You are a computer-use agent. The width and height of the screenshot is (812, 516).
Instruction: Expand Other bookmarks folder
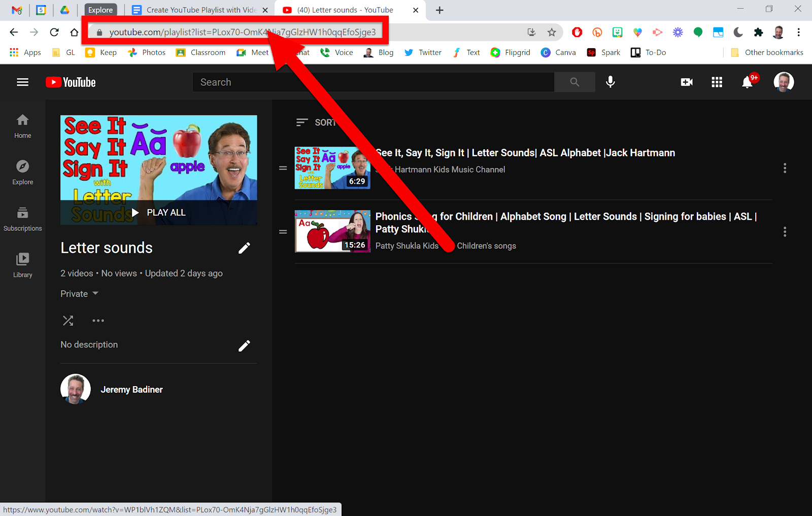click(767, 52)
